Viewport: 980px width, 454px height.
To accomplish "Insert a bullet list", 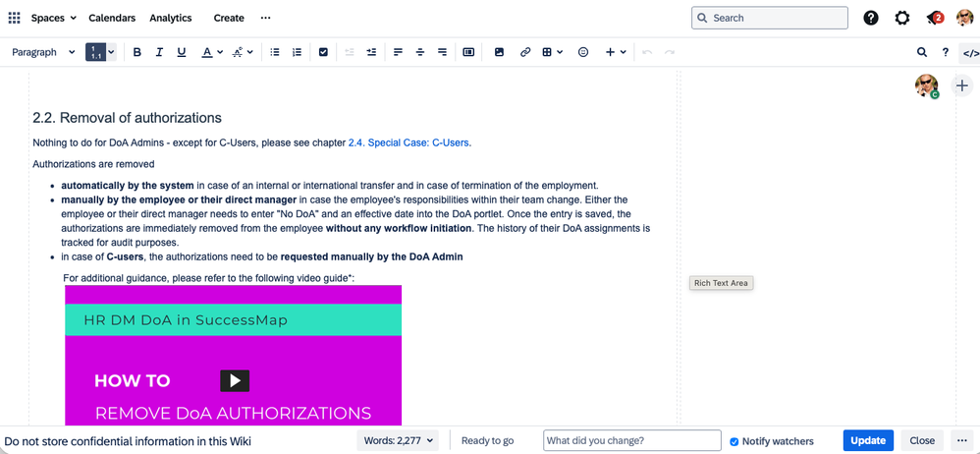I will [x=274, y=52].
